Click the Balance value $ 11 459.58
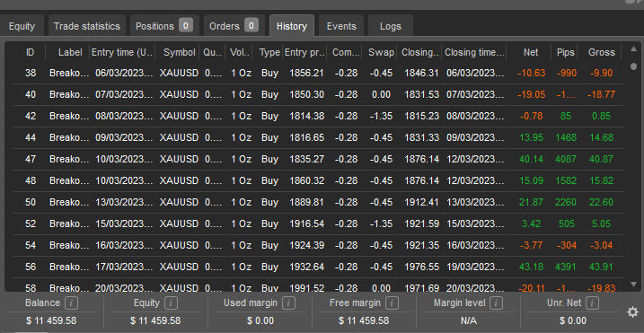Viewport: 644px width, 333px height. (51, 320)
